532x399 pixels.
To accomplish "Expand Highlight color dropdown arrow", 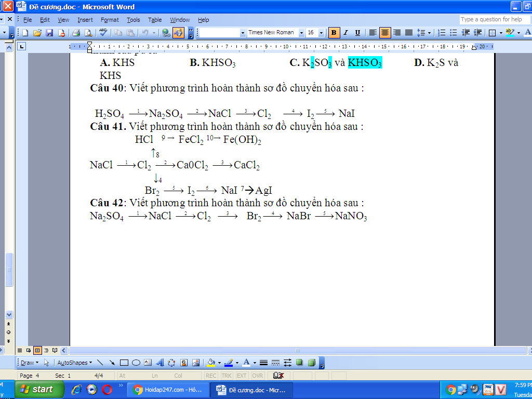I will [518, 33].
